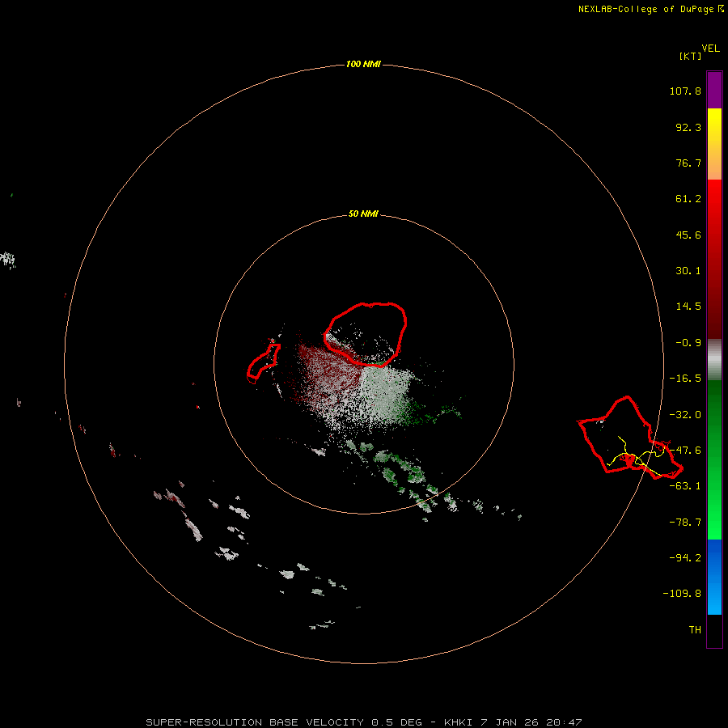The height and width of the screenshot is (728, 728).
Task: Click the 100 NMI range ring label
Action: [x=363, y=64]
